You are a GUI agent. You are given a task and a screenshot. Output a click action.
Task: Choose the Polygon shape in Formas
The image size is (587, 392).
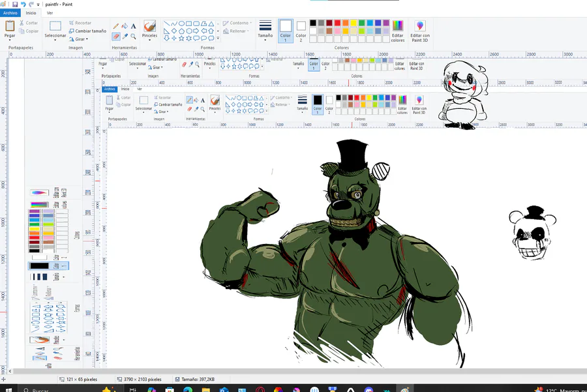[204, 23]
